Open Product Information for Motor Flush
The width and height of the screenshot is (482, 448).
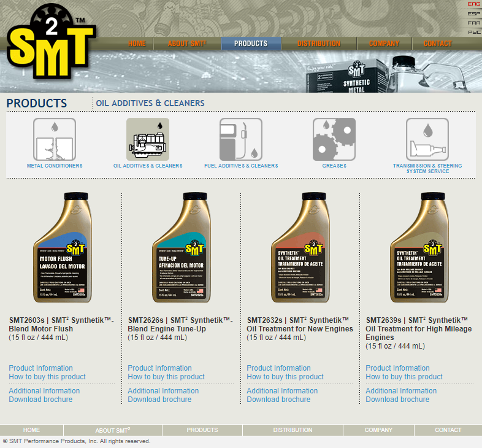[x=40, y=368]
